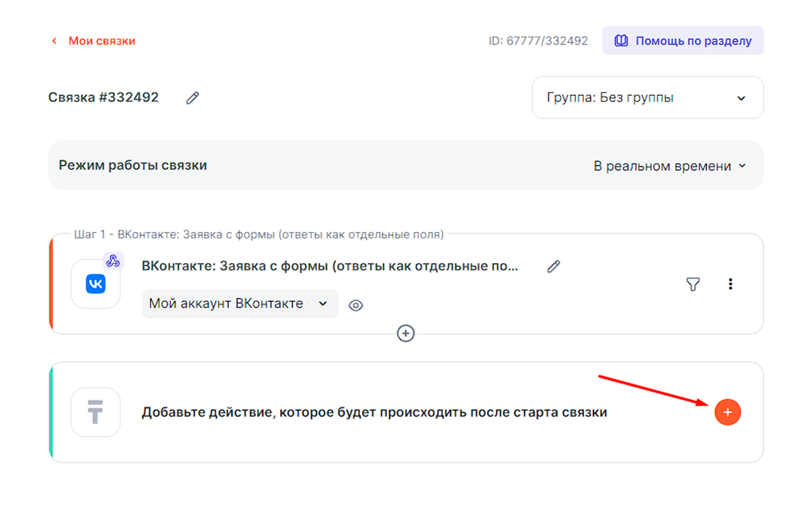Edit the Связка #332492 name with pencil
812x511 pixels.
192,97
